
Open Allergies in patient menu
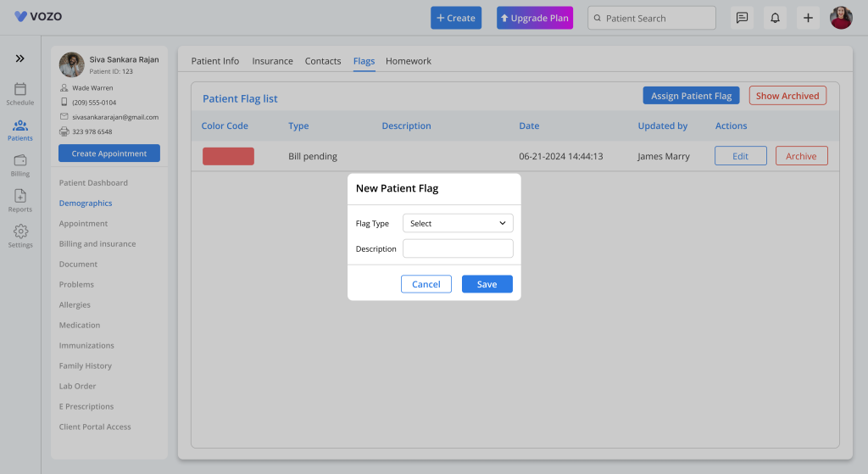(x=75, y=305)
